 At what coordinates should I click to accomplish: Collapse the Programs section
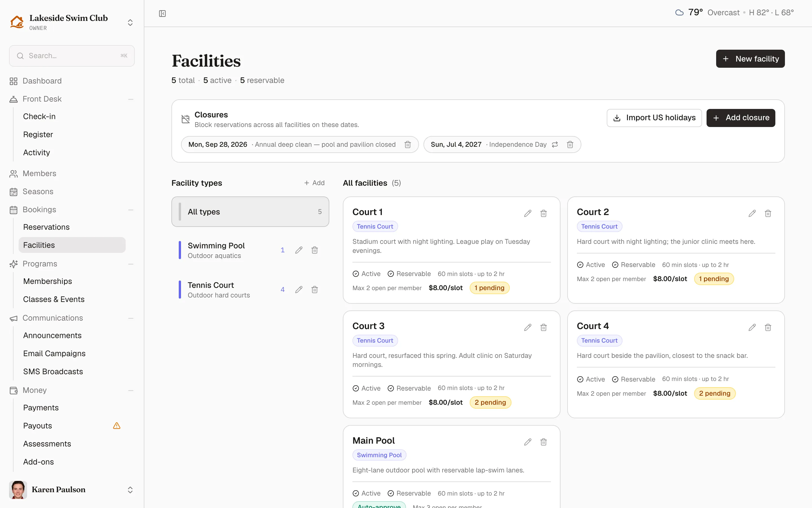coord(131,264)
